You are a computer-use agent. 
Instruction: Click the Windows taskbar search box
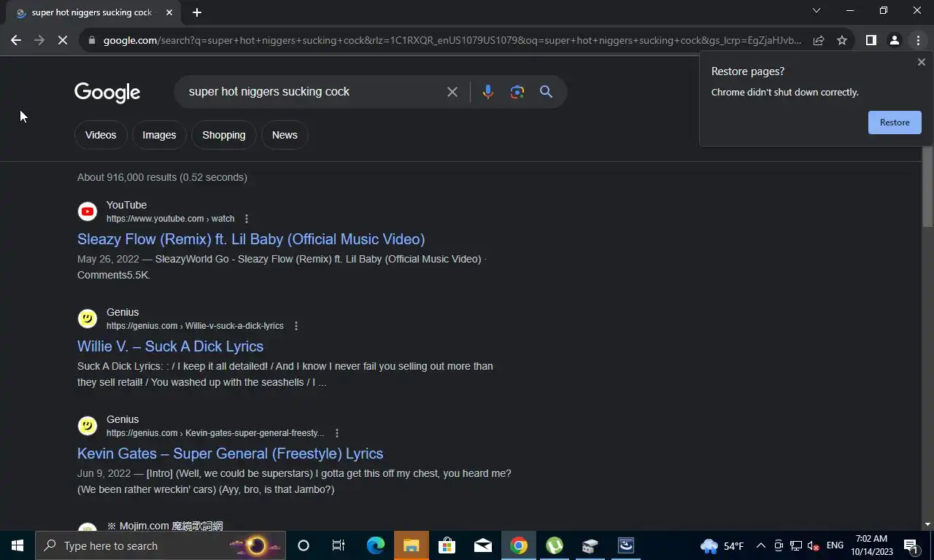click(x=159, y=545)
